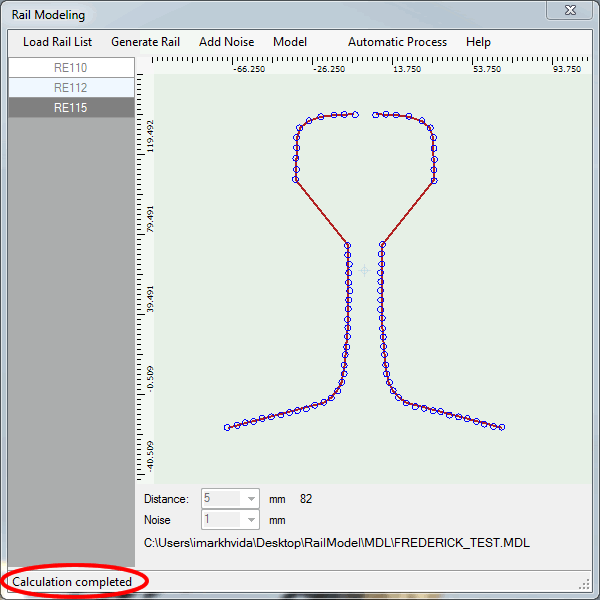Screen dimensions: 600x600
Task: Click the Calculation completed status text
Action: click(x=72, y=581)
